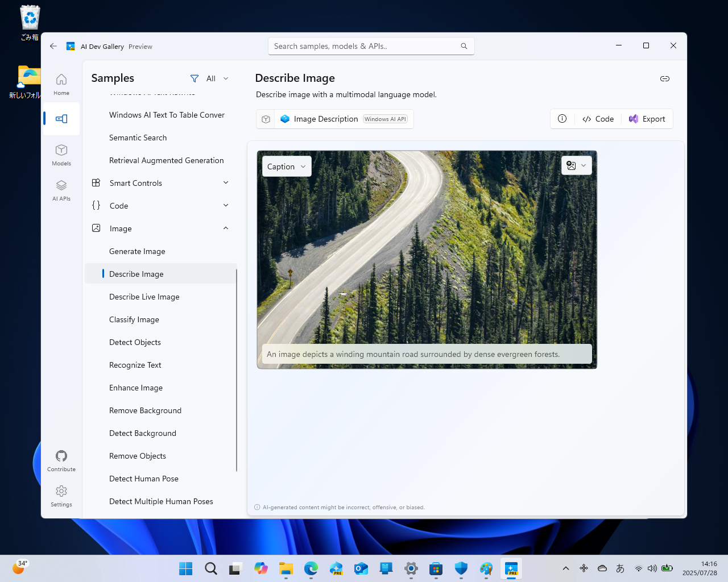This screenshot has height=582, width=728.
Task: Open the Contribute GitHub icon
Action: coord(61,456)
